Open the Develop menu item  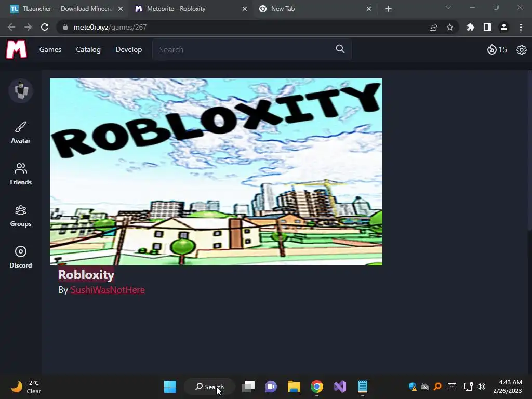(129, 49)
